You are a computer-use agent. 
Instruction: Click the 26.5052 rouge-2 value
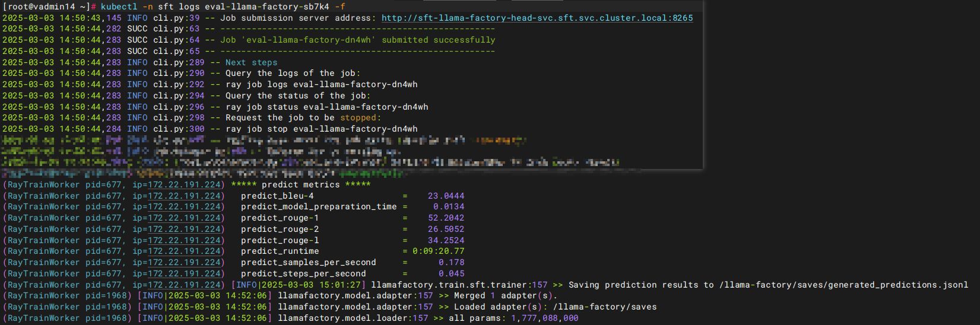[446, 229]
